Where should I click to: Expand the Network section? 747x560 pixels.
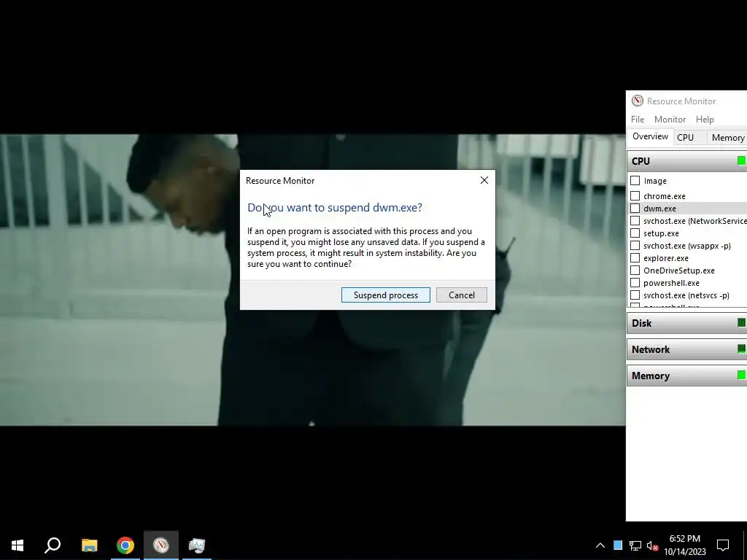(x=687, y=349)
